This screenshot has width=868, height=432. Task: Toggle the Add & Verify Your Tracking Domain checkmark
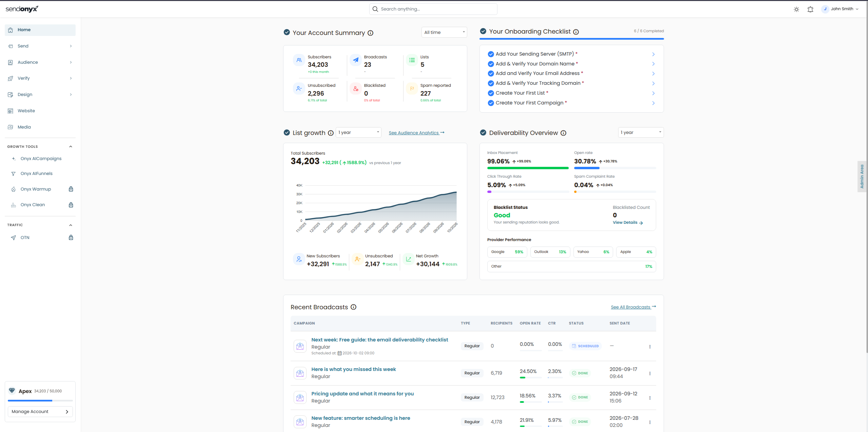pyautogui.click(x=491, y=83)
